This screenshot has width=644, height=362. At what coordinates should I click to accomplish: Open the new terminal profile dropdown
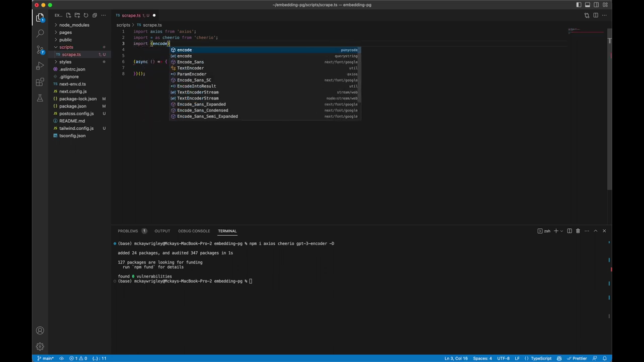pyautogui.click(x=561, y=231)
